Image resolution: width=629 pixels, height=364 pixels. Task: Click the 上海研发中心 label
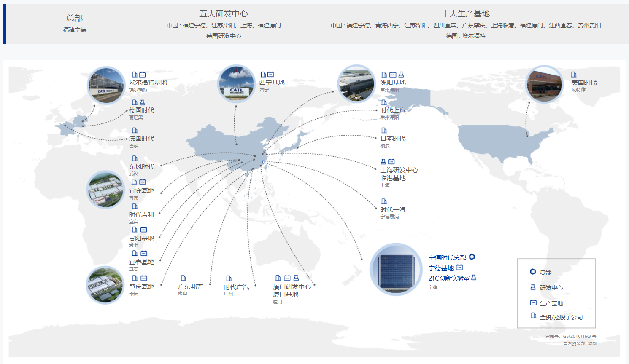coord(399,170)
